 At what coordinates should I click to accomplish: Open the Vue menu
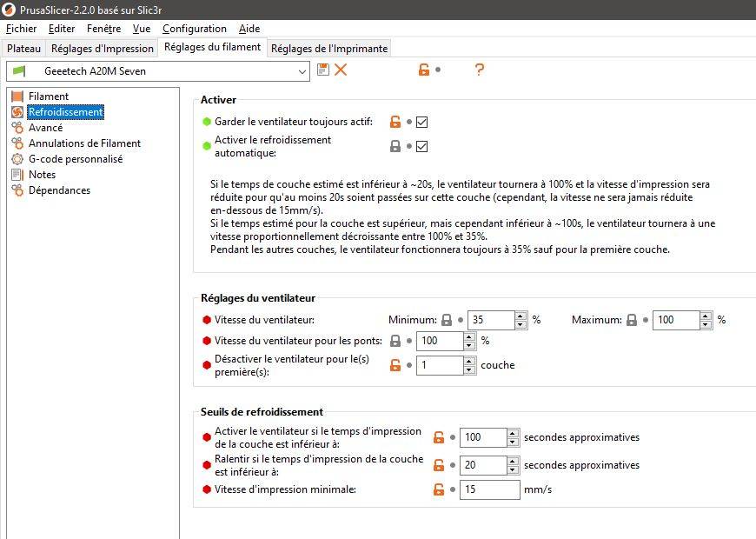click(142, 29)
